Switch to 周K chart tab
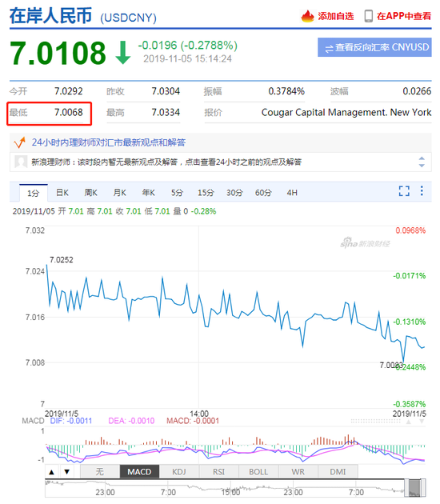440x504 pixels. pyautogui.click(x=90, y=193)
